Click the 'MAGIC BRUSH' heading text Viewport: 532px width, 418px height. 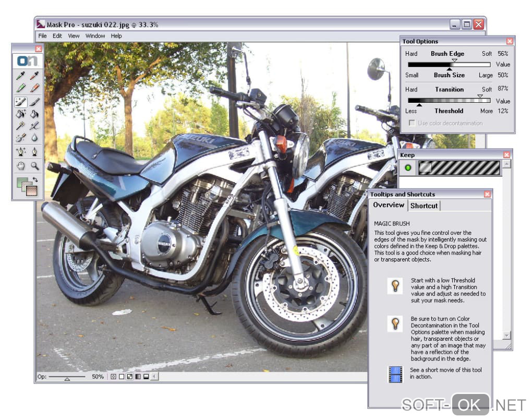(392, 224)
